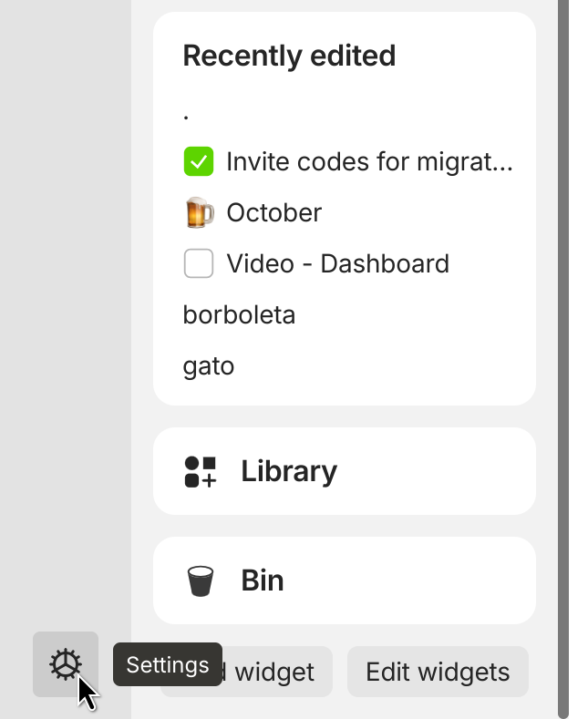588x719 pixels.
Task: Click the Settings tooltip label
Action: pyautogui.click(x=168, y=664)
